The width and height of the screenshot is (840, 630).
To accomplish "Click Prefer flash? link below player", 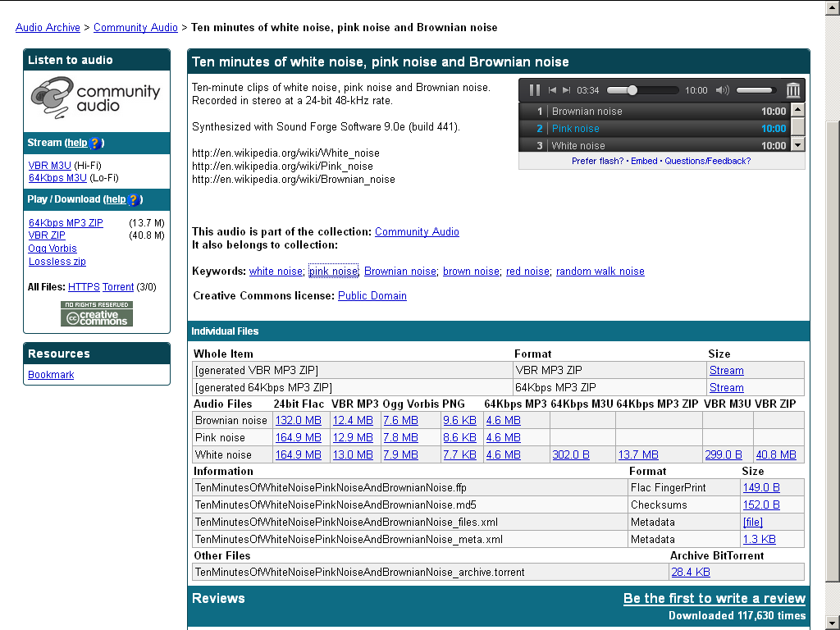I will (x=598, y=161).
